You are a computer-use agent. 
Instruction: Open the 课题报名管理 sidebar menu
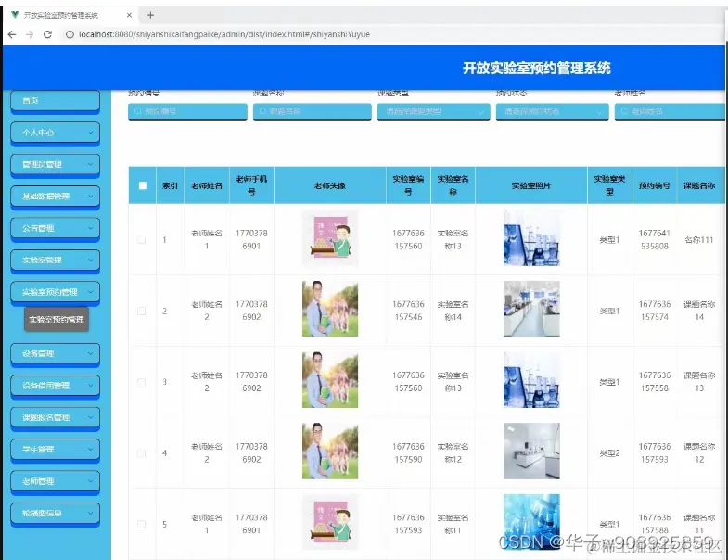tap(56, 417)
